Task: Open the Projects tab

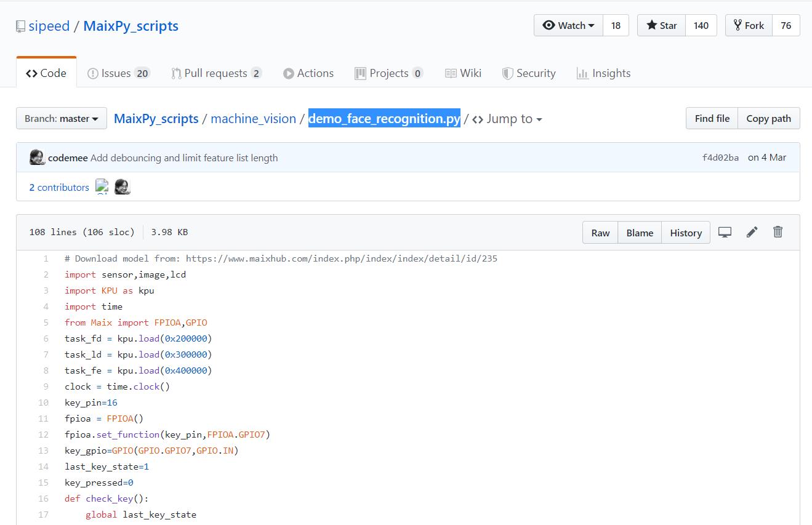Action: click(x=389, y=73)
